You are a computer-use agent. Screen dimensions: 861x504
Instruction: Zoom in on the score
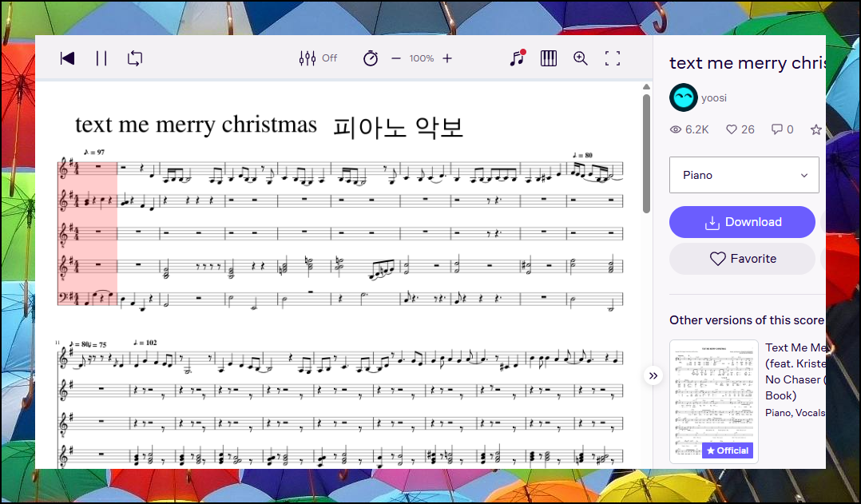(x=581, y=58)
